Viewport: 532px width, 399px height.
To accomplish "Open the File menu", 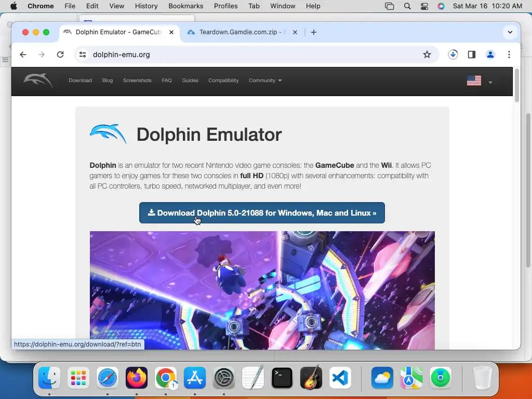I will [x=70, y=6].
